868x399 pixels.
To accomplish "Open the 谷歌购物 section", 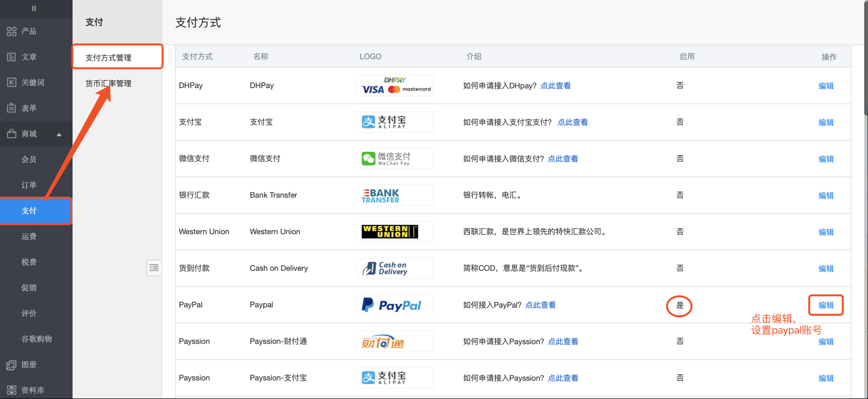I will pyautogui.click(x=36, y=339).
